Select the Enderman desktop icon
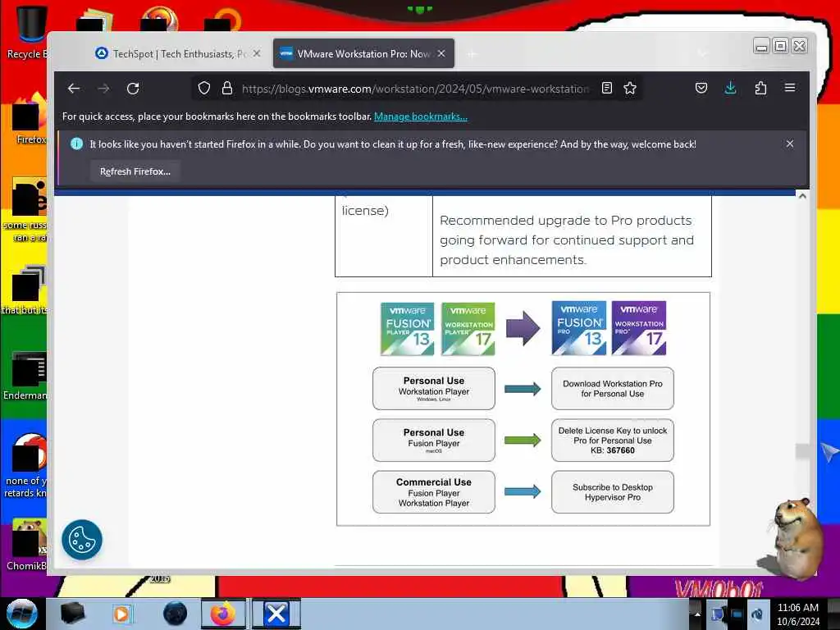The width and height of the screenshot is (840, 630). pyautogui.click(x=27, y=375)
